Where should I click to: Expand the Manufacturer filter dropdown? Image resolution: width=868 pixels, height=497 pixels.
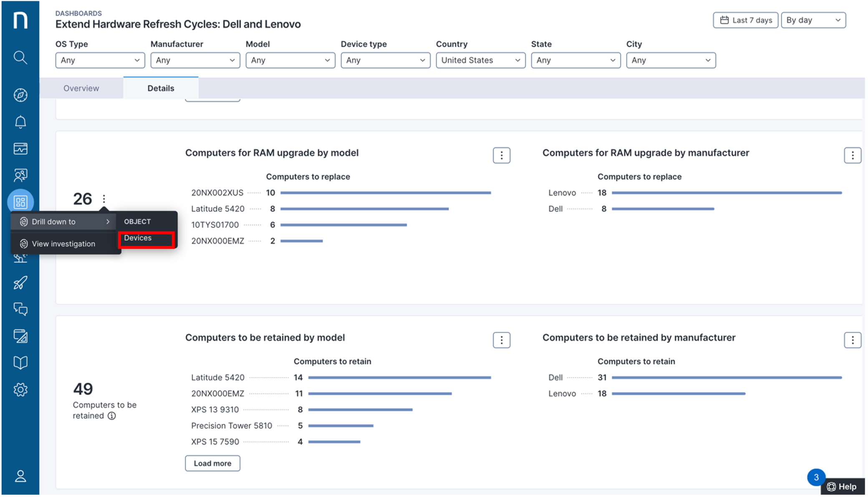click(195, 60)
